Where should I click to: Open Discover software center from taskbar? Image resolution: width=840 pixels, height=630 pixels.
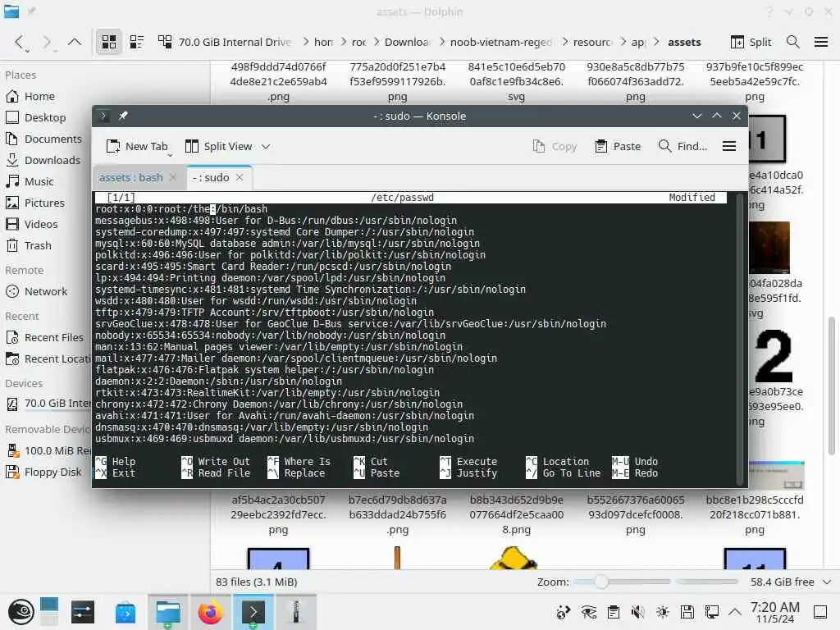tap(125, 612)
